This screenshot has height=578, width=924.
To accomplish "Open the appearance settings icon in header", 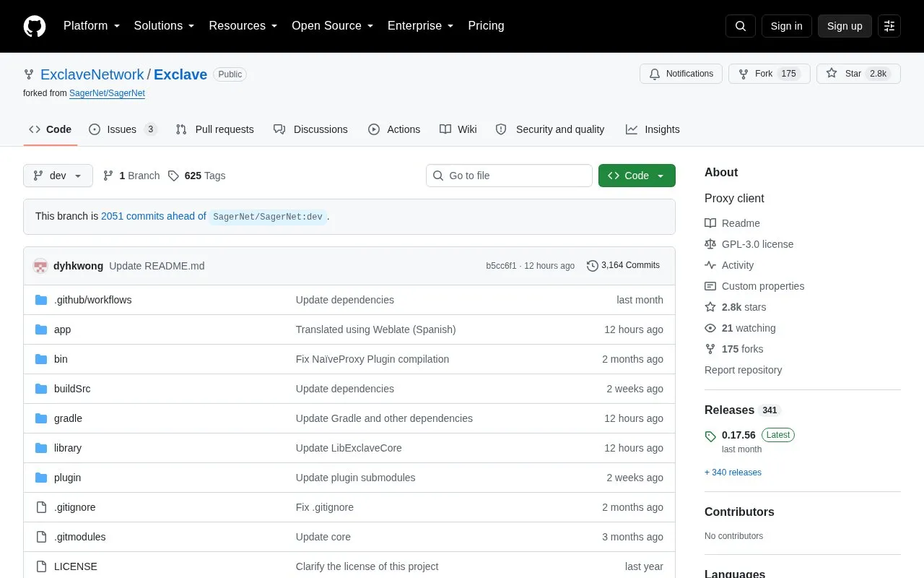I will click(x=889, y=26).
